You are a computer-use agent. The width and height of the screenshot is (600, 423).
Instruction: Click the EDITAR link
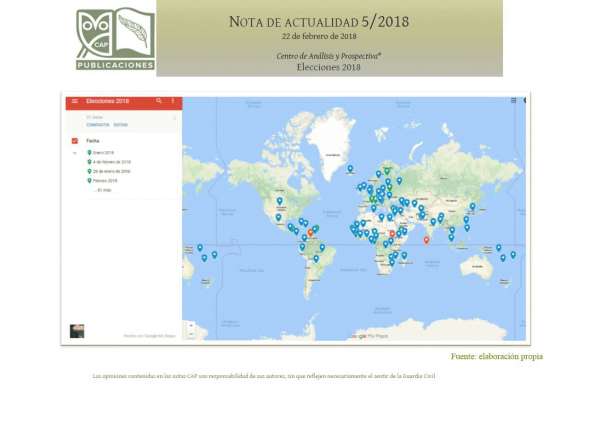121,125
